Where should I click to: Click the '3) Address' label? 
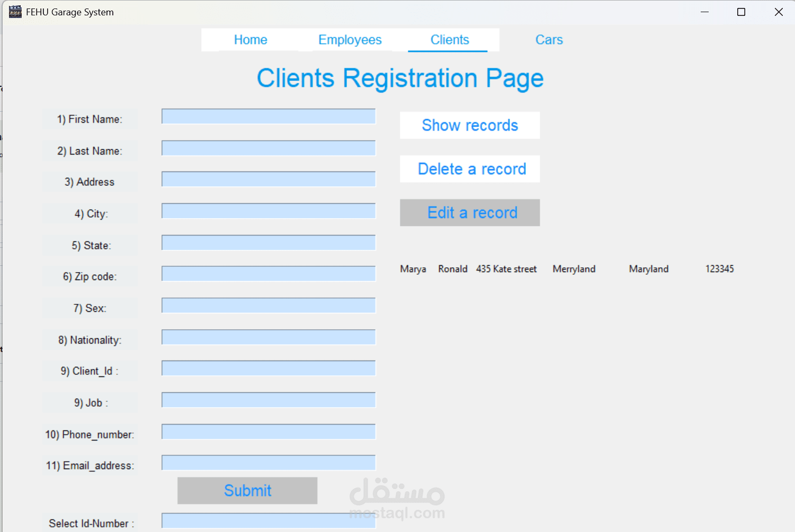[90, 182]
